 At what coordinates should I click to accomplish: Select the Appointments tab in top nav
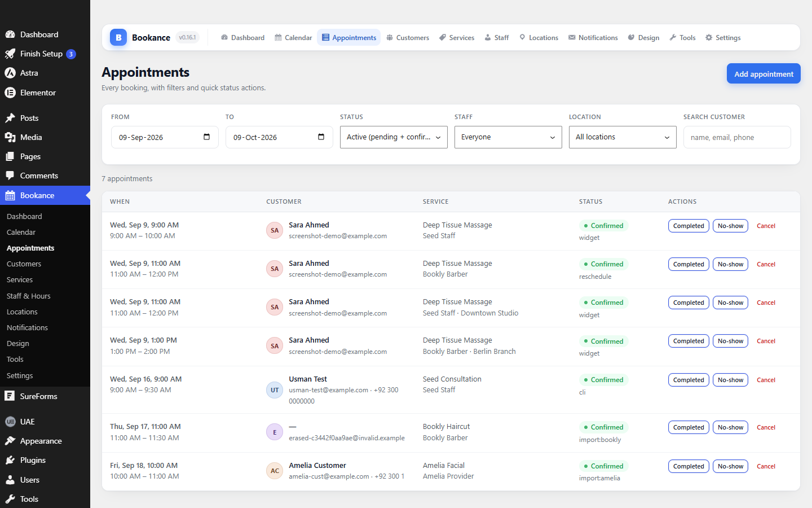point(349,38)
